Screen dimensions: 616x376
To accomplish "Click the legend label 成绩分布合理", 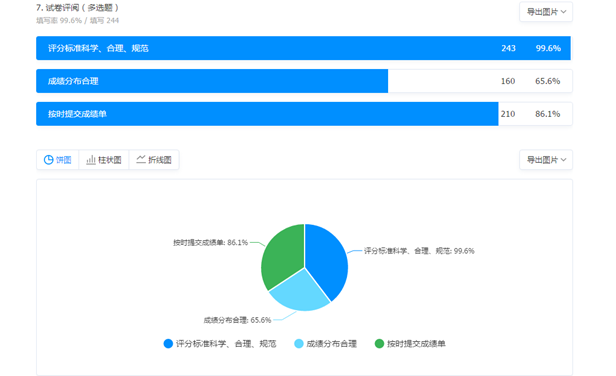I will tap(331, 344).
